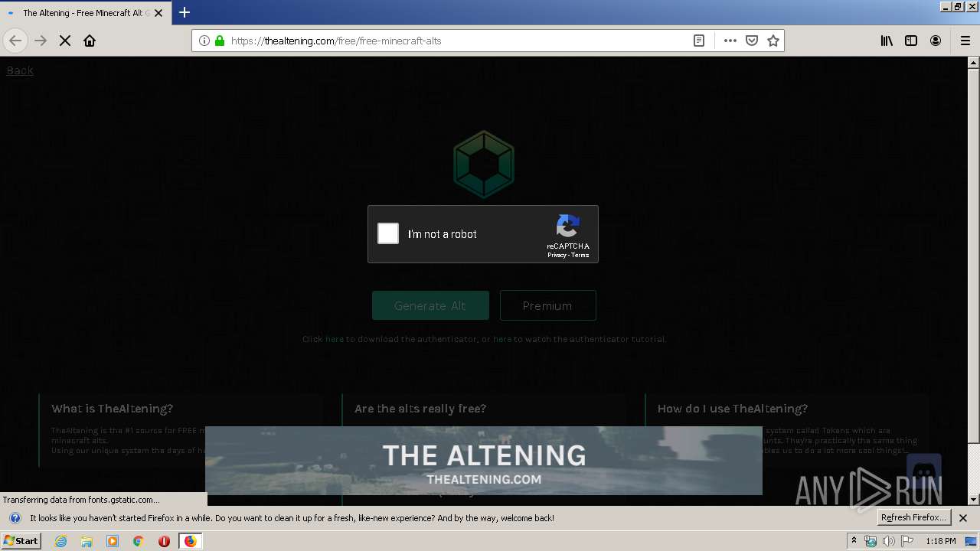Viewport: 980px width, 551px height.
Task: Click page vertical scrollbar down arrow
Action: pyautogui.click(x=973, y=500)
